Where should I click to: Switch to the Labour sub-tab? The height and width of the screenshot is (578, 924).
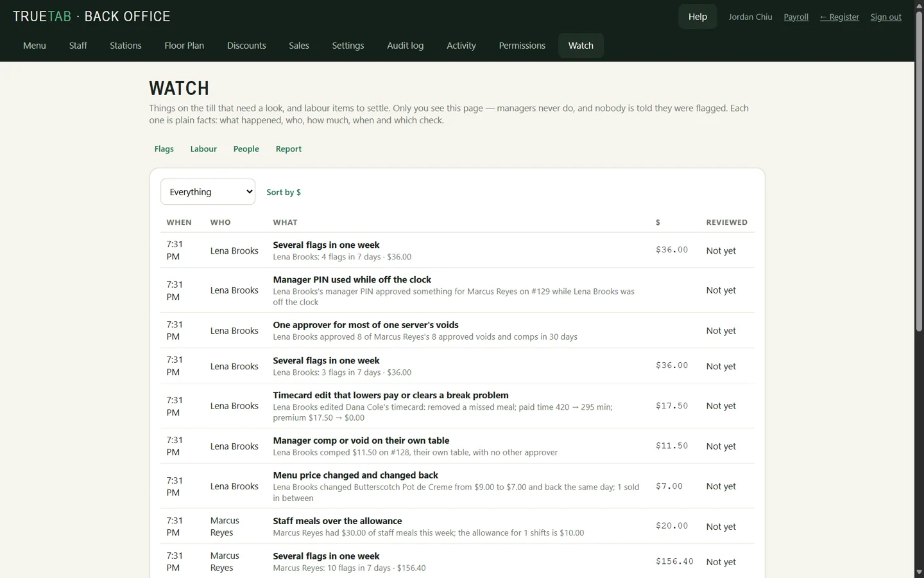click(x=203, y=149)
